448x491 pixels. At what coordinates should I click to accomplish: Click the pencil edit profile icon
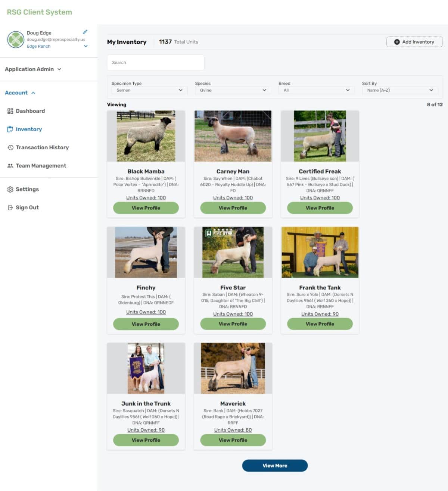point(85,32)
